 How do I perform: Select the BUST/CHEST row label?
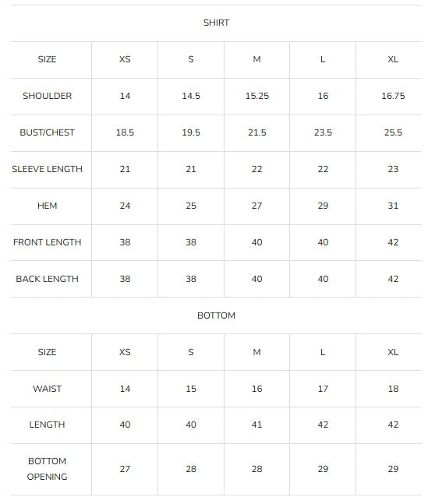[48, 132]
